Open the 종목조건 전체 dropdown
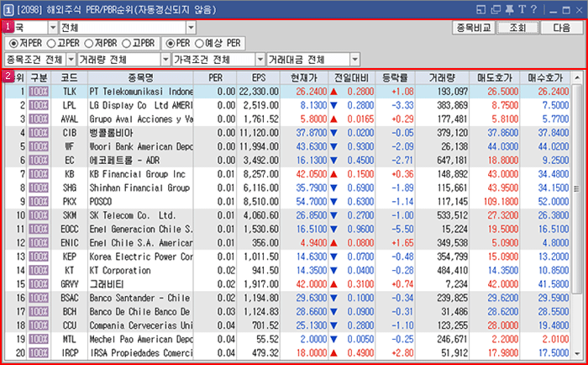The width and height of the screenshot is (588, 365). click(71, 60)
